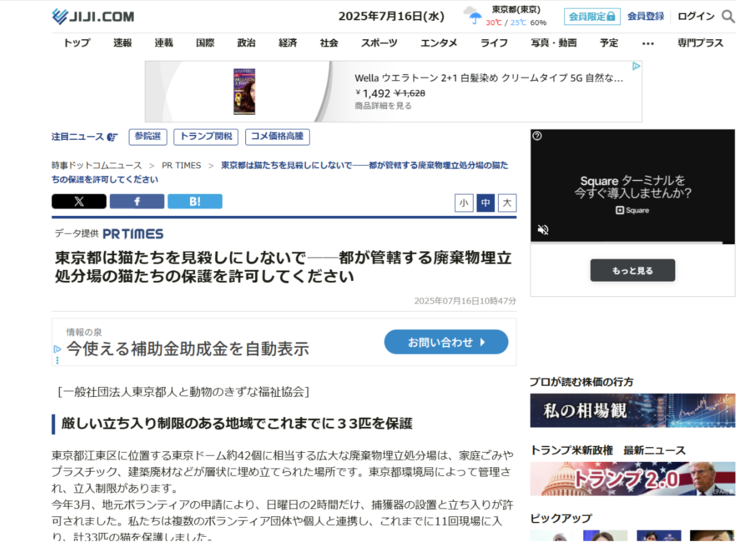Set font size to small (小)
The height and width of the screenshot is (552, 736).
coord(464,203)
